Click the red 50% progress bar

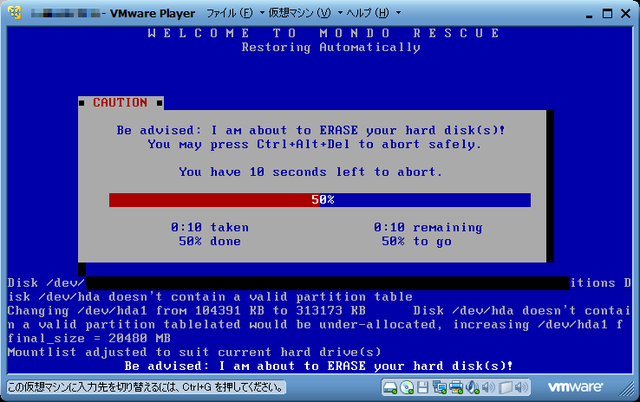coord(320,200)
